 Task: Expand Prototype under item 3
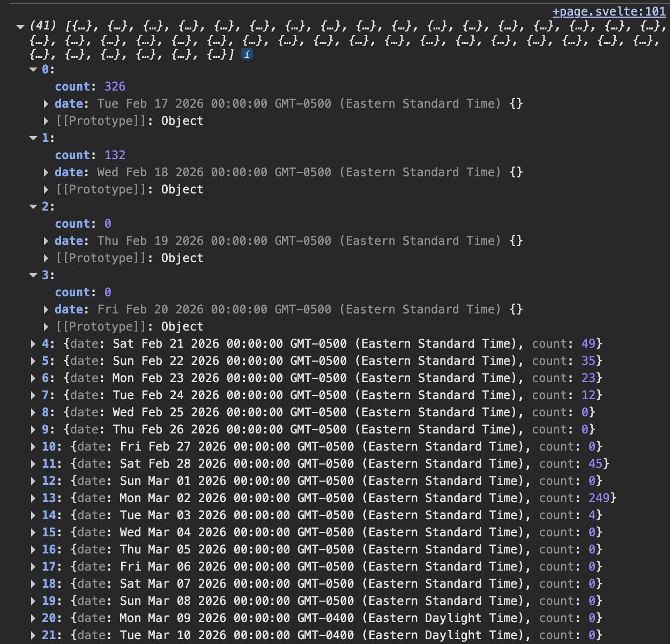[x=46, y=327]
